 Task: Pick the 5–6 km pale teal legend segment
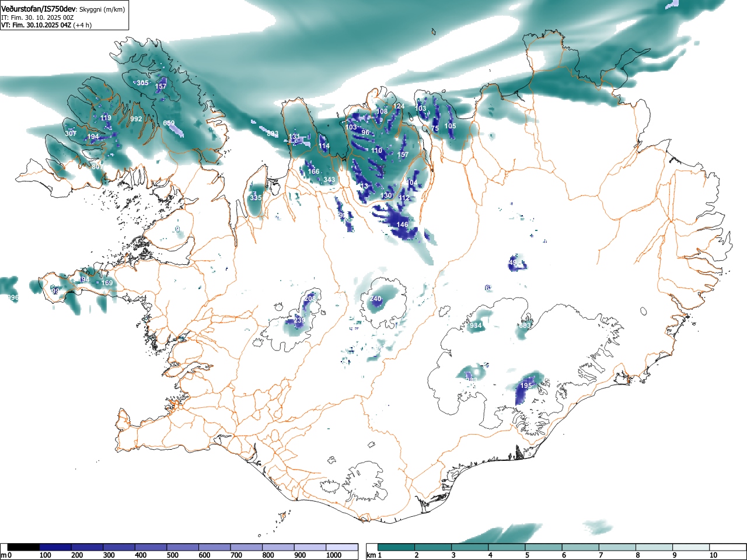coord(544,547)
